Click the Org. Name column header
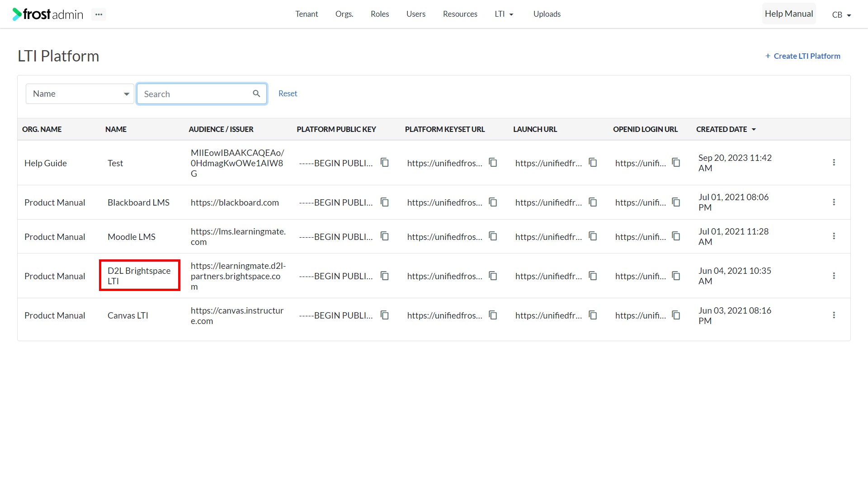The height and width of the screenshot is (488, 868). click(42, 129)
